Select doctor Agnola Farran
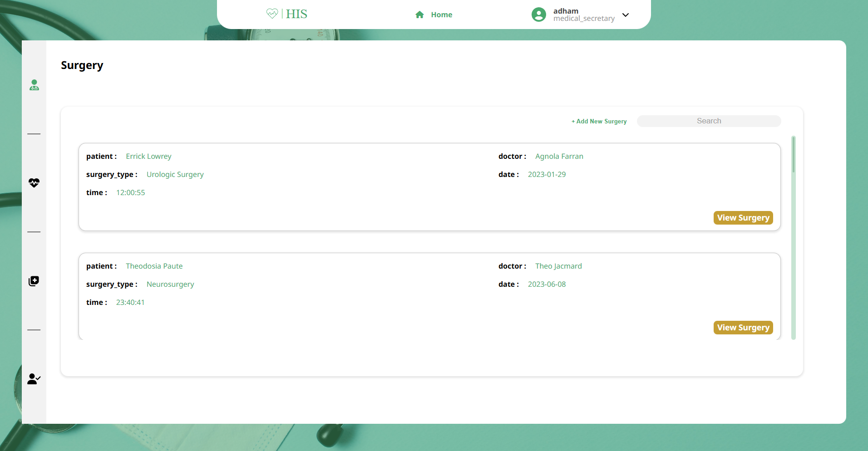This screenshot has width=868, height=451. [559, 156]
